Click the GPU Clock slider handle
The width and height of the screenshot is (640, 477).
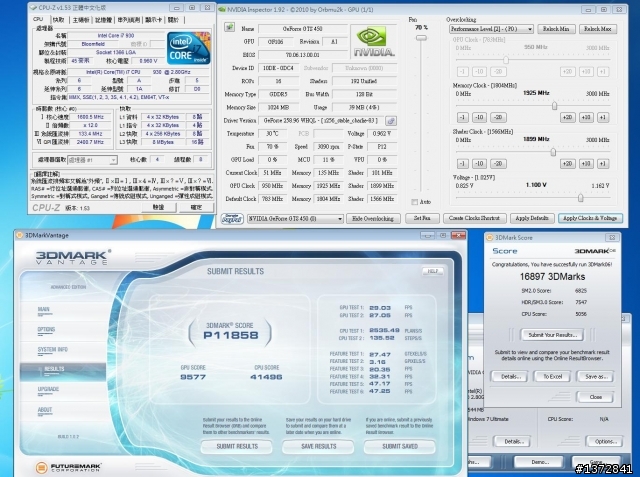(x=506, y=60)
